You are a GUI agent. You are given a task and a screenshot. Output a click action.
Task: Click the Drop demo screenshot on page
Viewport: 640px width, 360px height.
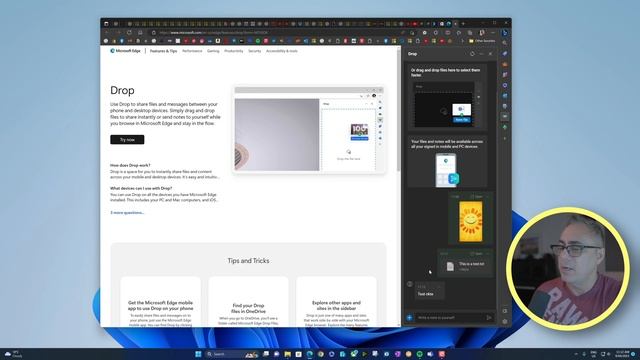[x=309, y=130]
